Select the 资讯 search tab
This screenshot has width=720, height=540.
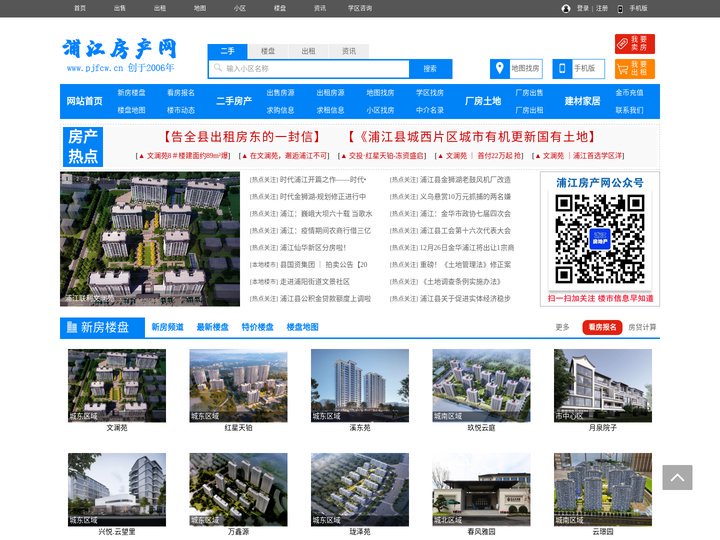tap(349, 51)
